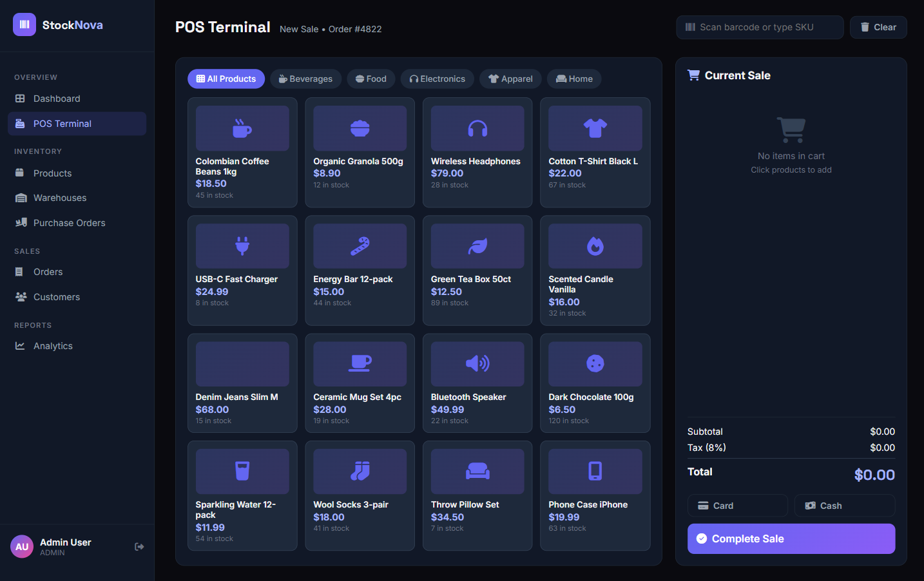The width and height of the screenshot is (924, 581).
Task: Click the '8 in stock' text on USB-C charger
Action: [x=212, y=303]
